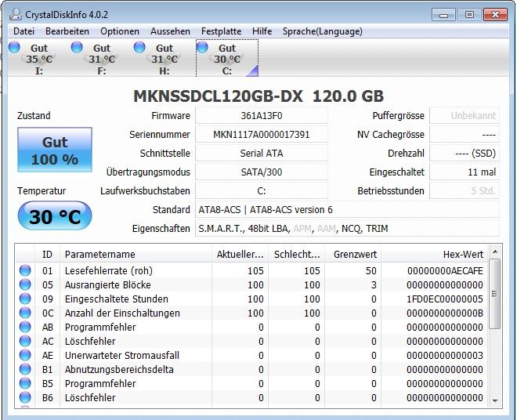
Task: Click the 30 °C temperature indicator
Action: [x=55, y=215]
